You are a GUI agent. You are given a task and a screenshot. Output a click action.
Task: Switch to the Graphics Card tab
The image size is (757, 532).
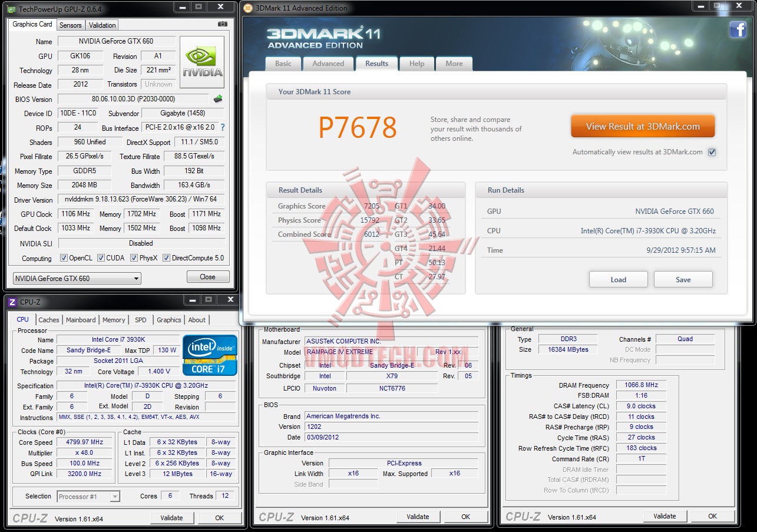(32, 24)
